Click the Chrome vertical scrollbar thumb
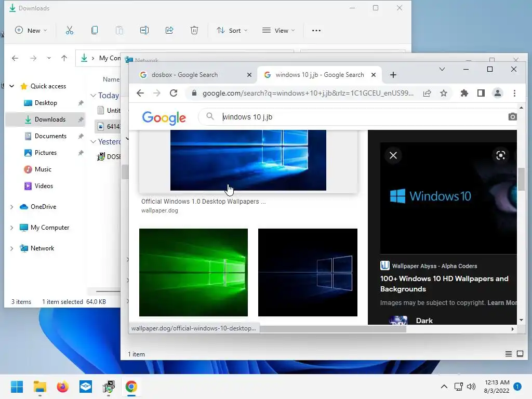532x399 pixels. click(x=521, y=179)
